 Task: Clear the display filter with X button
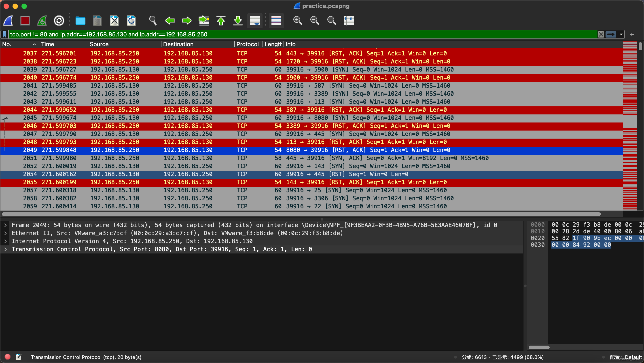click(x=601, y=34)
